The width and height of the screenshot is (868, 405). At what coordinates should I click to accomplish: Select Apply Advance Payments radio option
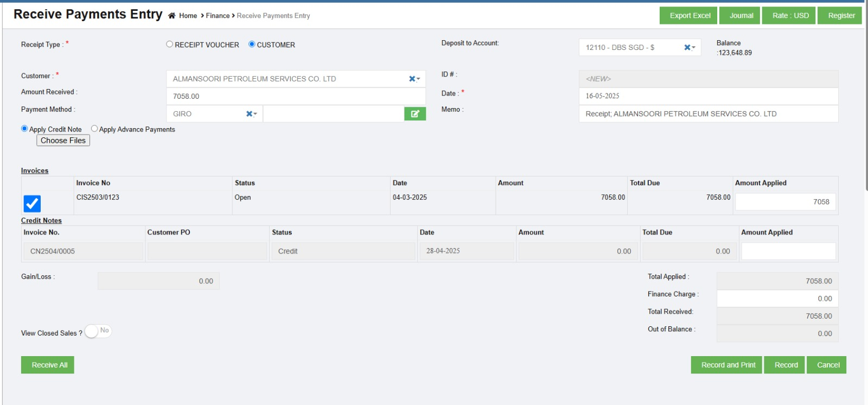pos(94,129)
